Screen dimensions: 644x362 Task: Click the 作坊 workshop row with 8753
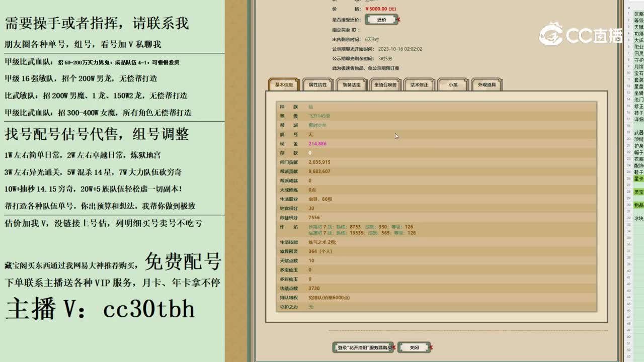pos(361,227)
